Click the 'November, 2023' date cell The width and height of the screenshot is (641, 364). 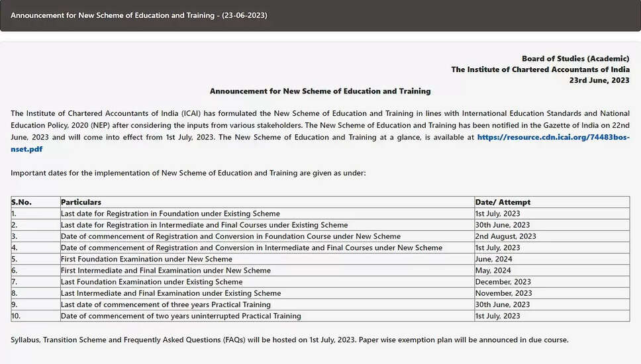point(503,293)
